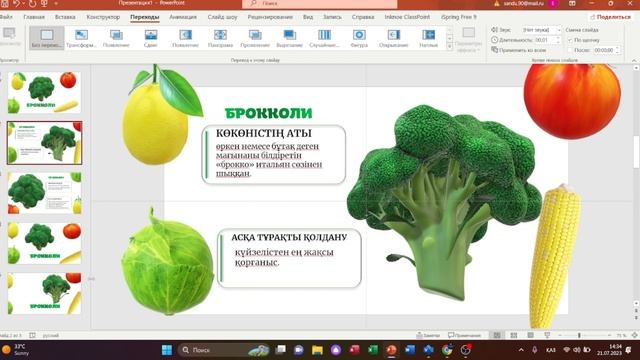The width and height of the screenshot is (640, 360).
Task: Open Google Chrome from the taskbar
Action: coord(447,350)
